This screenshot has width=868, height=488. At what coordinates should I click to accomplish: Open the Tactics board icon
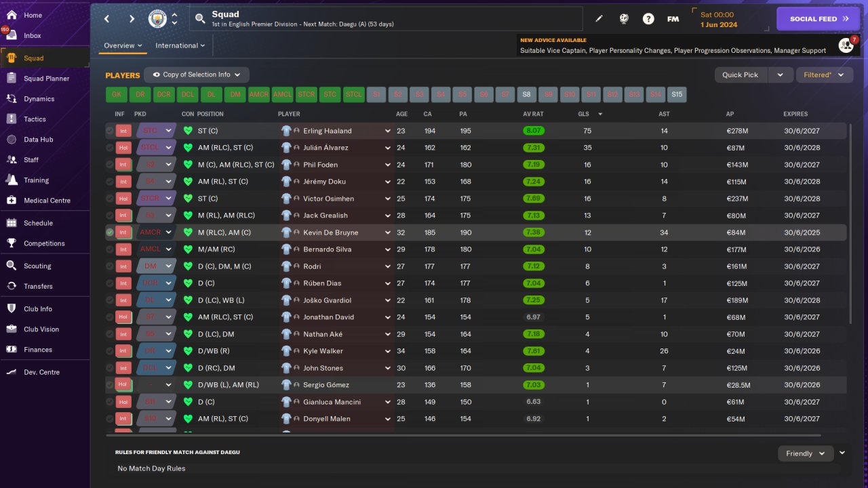12,119
